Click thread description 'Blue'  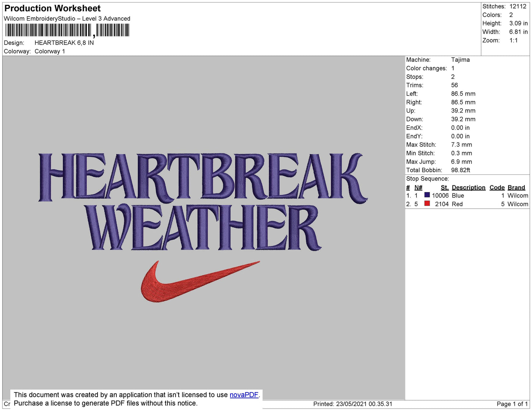(x=458, y=195)
